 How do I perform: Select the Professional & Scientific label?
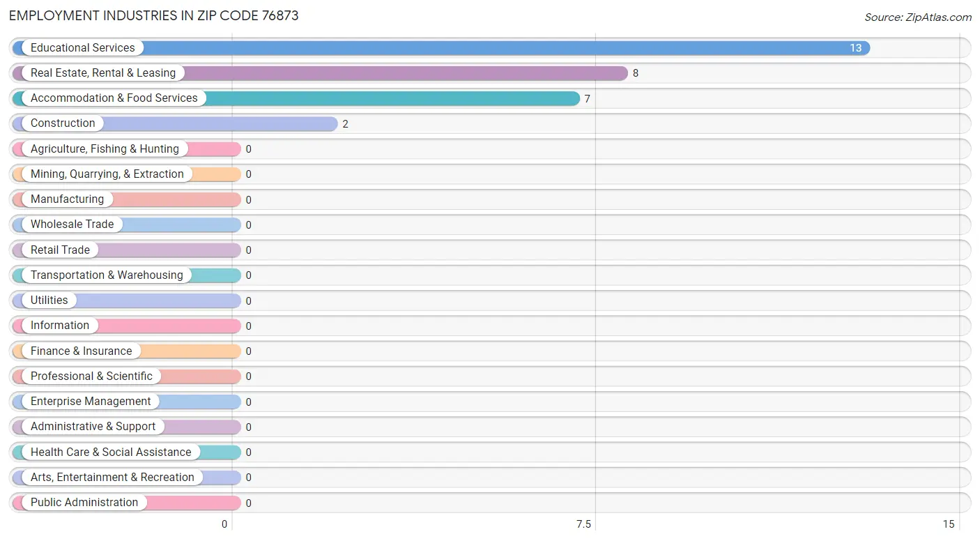point(91,376)
